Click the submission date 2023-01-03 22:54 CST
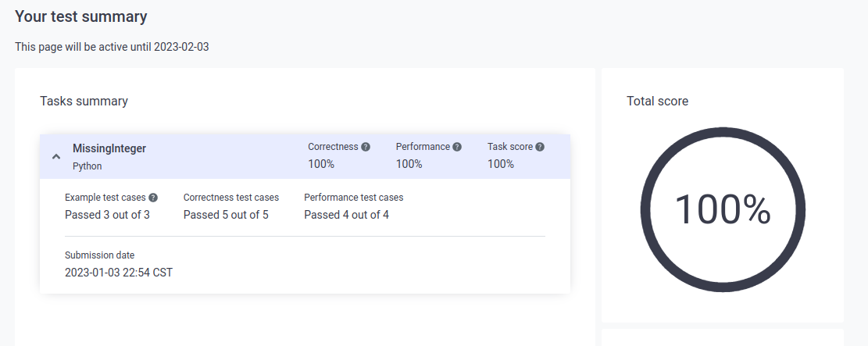Image resolution: width=868 pixels, height=346 pixels. click(x=119, y=273)
